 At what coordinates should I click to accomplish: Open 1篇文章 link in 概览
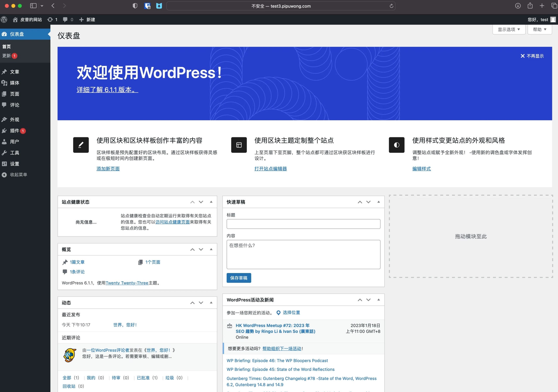click(x=77, y=262)
